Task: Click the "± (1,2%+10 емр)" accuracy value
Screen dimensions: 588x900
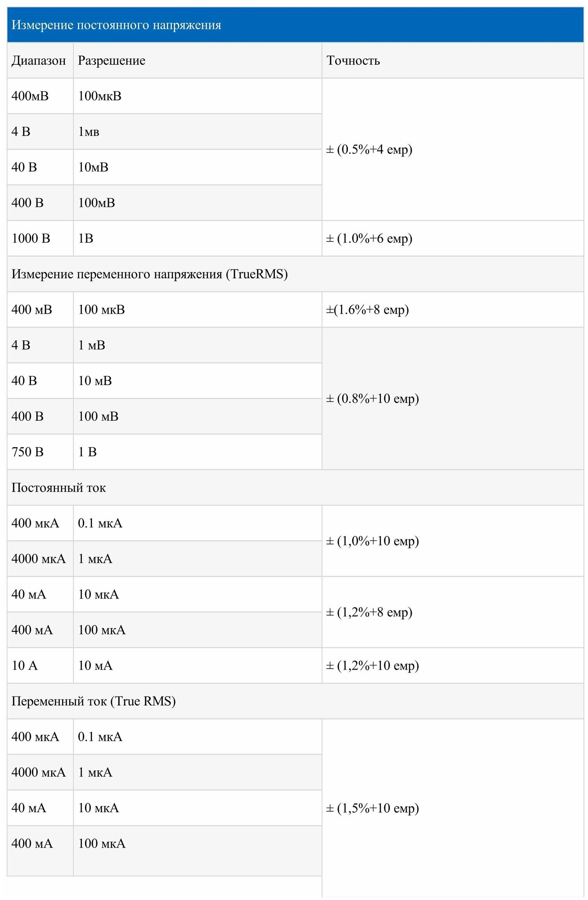Action: [373, 666]
